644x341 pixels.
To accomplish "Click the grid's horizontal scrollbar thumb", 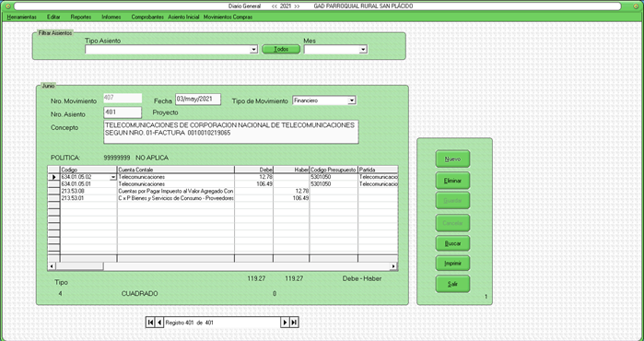I will tap(79, 266).
